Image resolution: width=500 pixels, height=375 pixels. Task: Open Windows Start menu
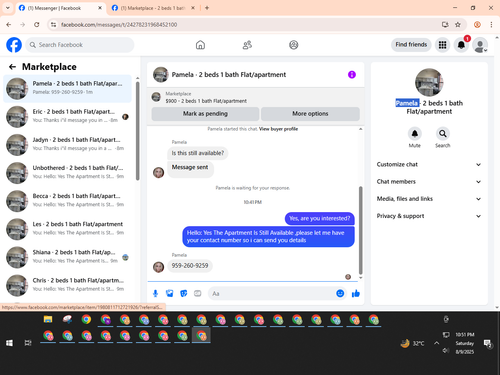click(x=9, y=343)
